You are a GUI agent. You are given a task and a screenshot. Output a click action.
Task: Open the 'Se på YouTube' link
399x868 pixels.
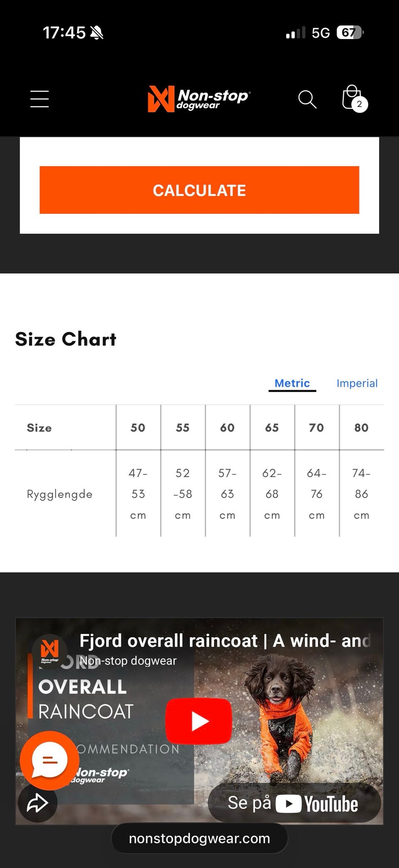click(x=294, y=804)
